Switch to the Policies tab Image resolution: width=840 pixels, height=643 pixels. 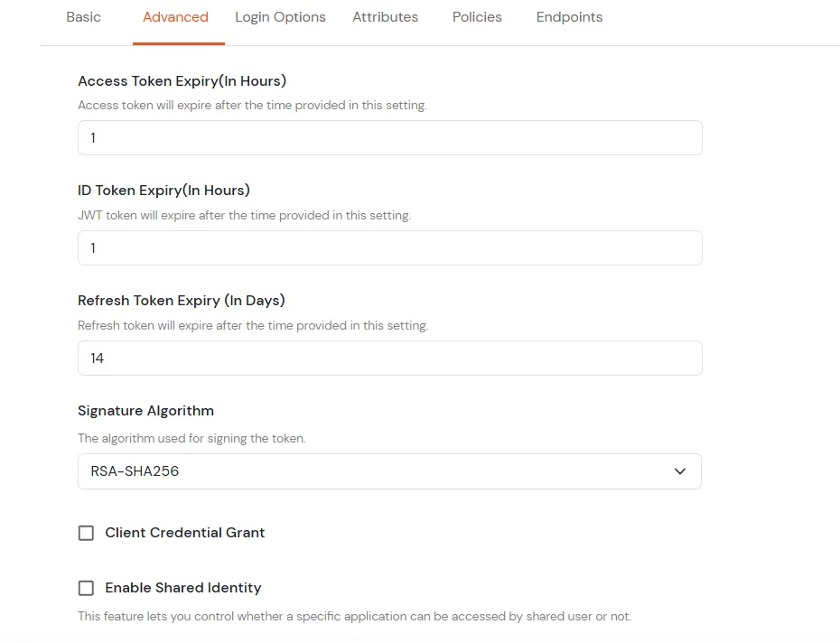(x=477, y=16)
